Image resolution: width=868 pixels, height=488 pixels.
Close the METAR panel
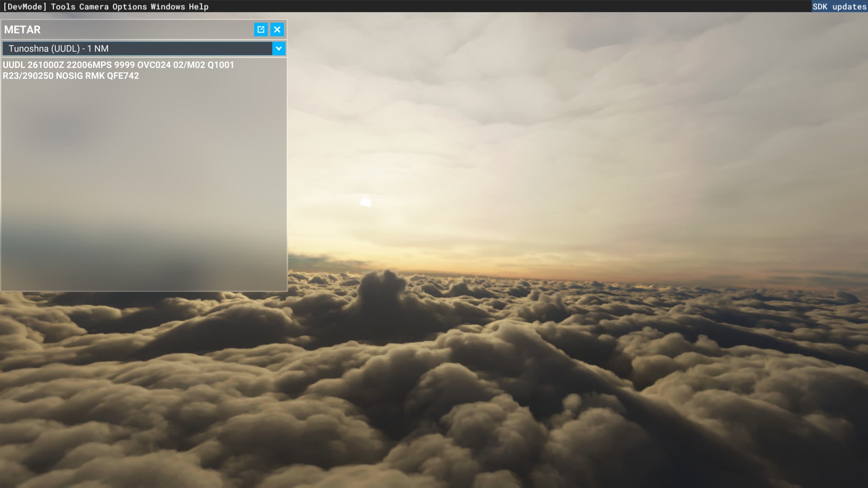pos(277,29)
